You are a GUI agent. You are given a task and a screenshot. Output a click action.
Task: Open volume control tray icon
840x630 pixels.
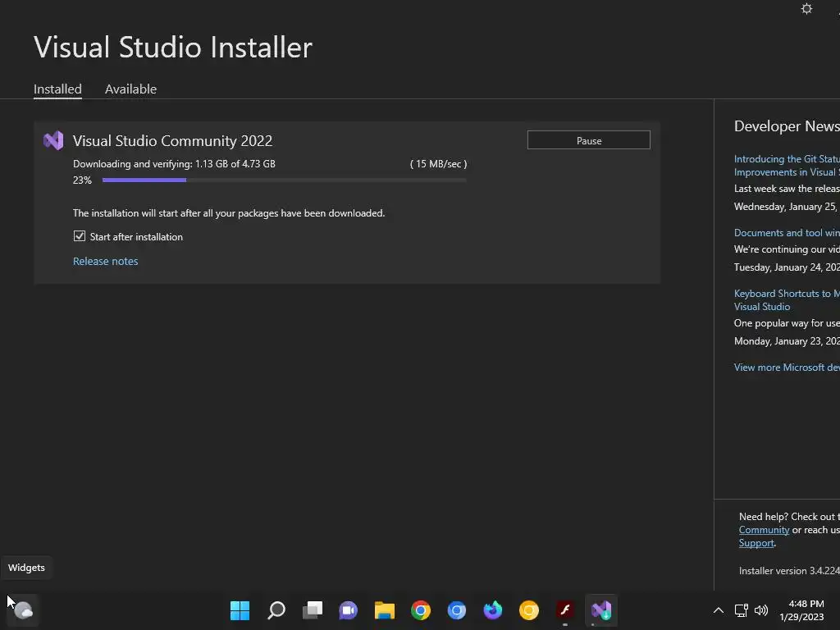760,610
